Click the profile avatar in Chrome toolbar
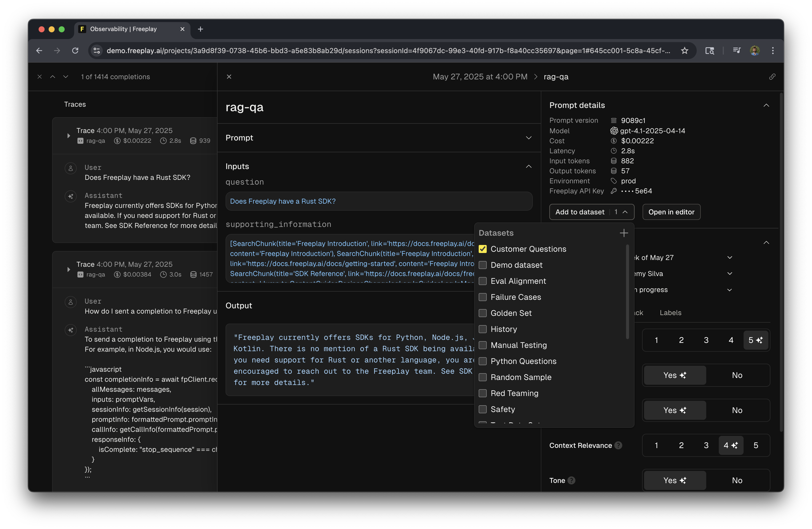 click(x=755, y=51)
